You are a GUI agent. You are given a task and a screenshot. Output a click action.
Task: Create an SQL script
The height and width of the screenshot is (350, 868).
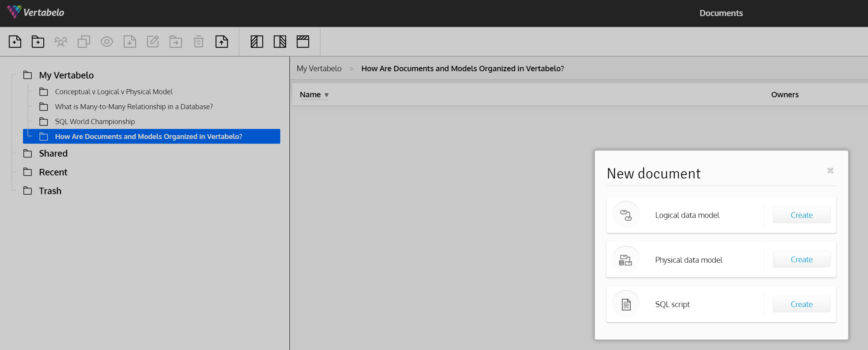(801, 304)
